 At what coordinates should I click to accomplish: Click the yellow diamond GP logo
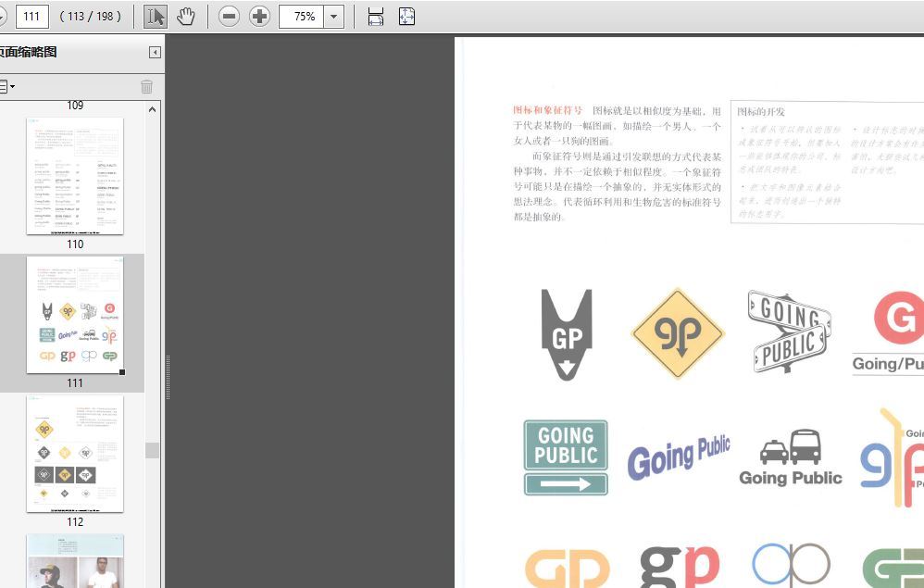[677, 333]
